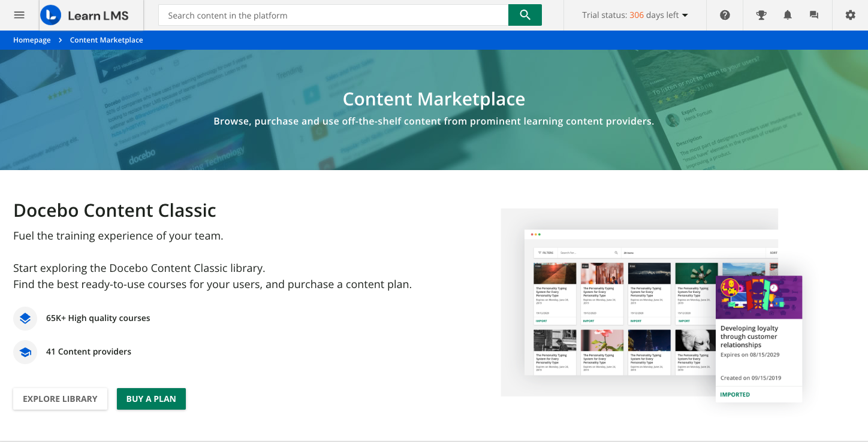Open admin settings via gear icon
Image resolution: width=868 pixels, height=442 pixels.
coord(850,15)
